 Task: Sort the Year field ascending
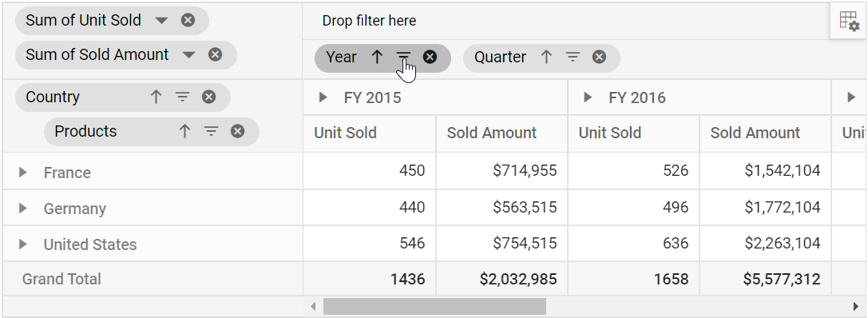pyautogui.click(x=377, y=57)
